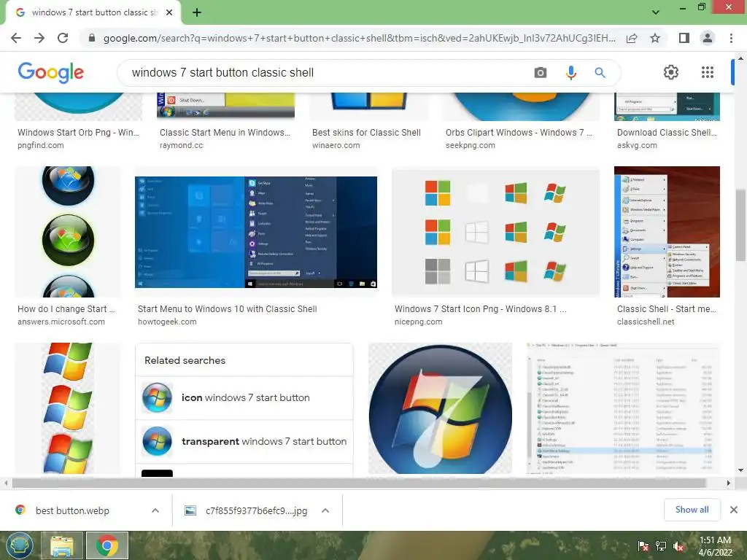The image size is (747, 560).
Task: Open a new browser tab
Action: [x=197, y=12]
